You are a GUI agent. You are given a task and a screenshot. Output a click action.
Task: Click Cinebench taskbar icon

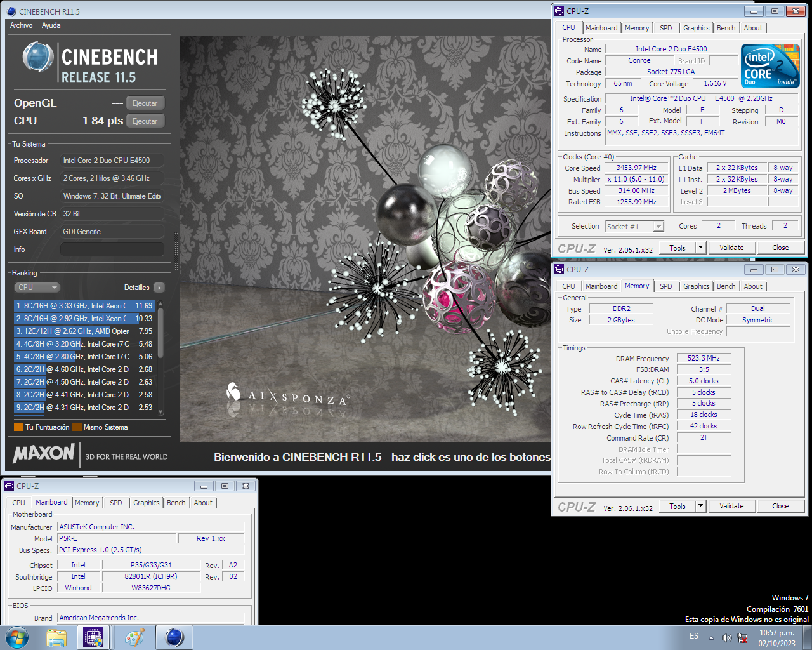pyautogui.click(x=174, y=637)
